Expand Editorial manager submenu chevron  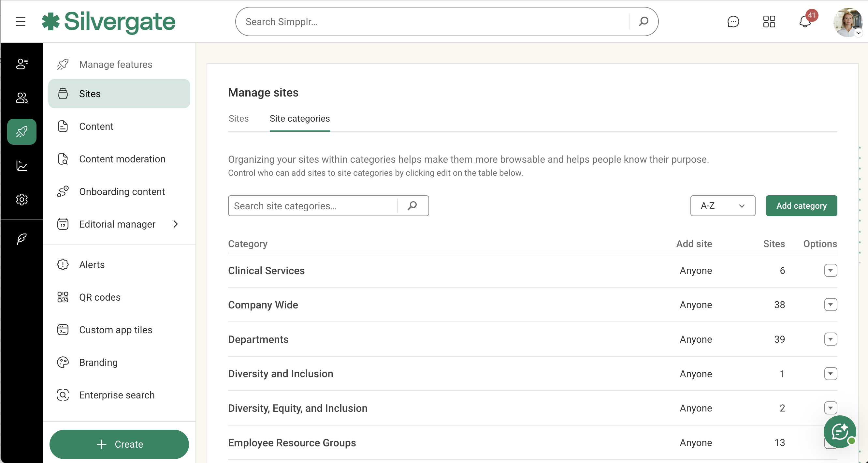176,224
